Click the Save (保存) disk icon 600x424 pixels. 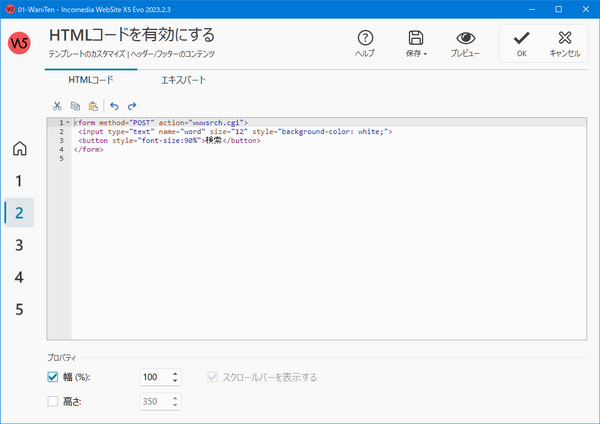tap(416, 38)
